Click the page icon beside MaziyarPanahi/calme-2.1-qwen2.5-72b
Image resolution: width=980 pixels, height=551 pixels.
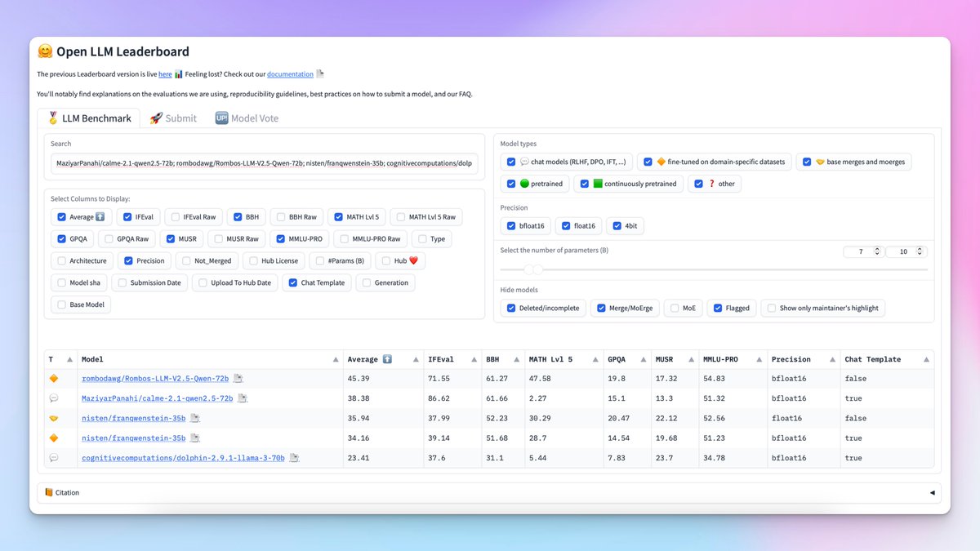pyautogui.click(x=243, y=398)
